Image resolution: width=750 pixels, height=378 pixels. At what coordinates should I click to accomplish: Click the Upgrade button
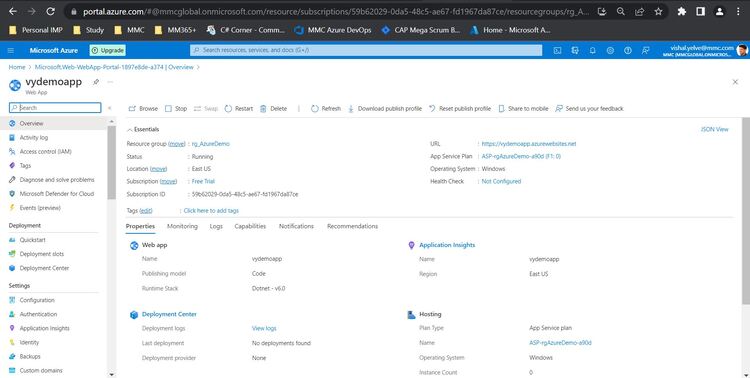coord(108,50)
